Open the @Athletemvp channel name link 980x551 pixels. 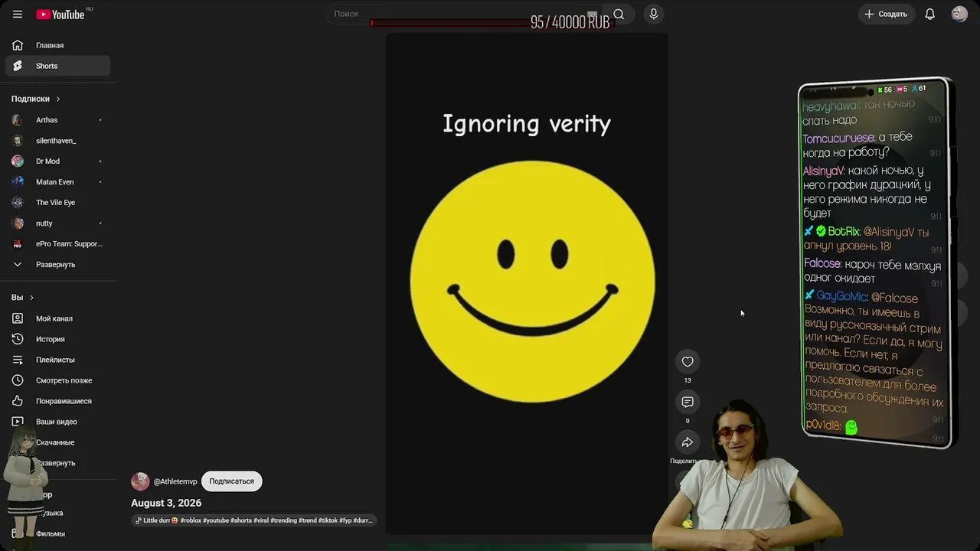(175, 481)
